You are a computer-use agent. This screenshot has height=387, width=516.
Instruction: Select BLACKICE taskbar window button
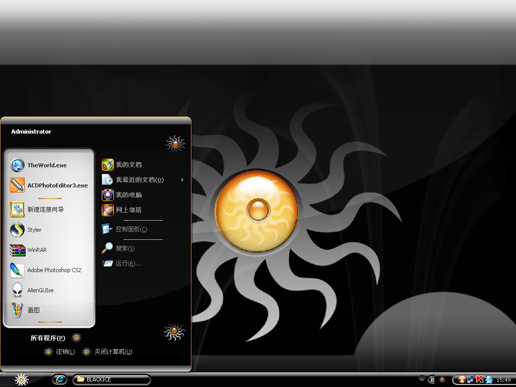pyautogui.click(x=112, y=380)
